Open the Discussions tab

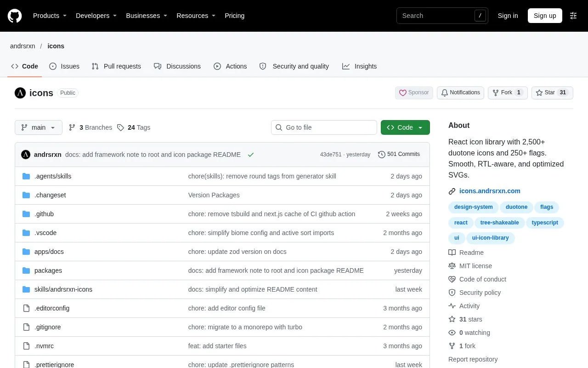(x=177, y=66)
